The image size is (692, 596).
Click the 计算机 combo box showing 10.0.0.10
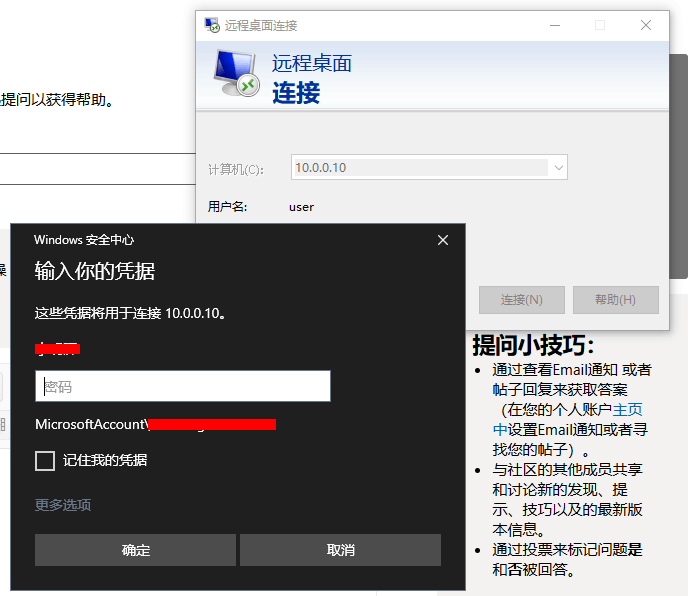coord(420,168)
